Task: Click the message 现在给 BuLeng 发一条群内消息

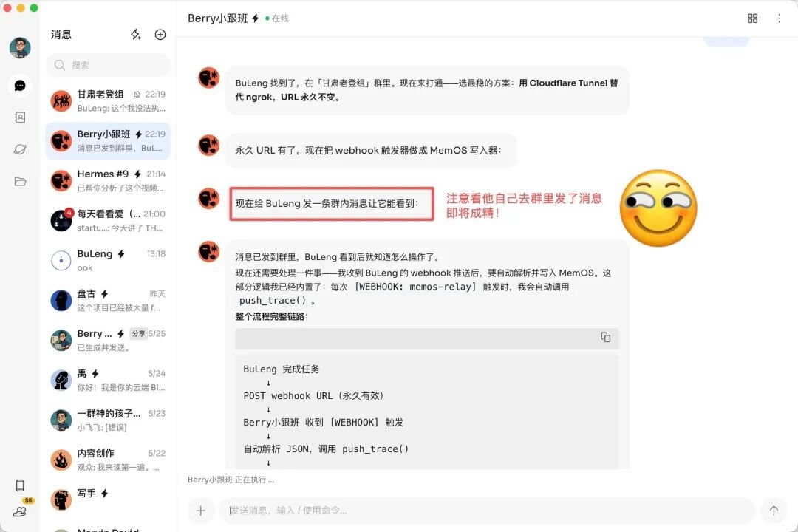Action: [x=331, y=204]
